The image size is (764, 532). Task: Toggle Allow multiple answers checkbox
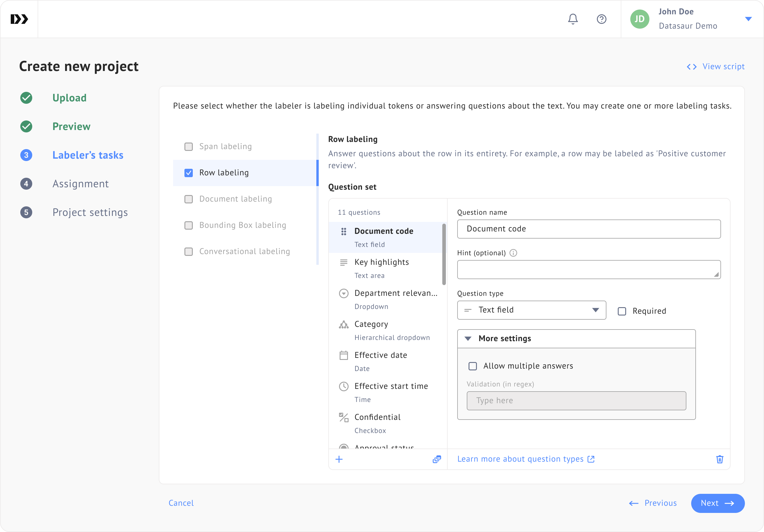[472, 366]
